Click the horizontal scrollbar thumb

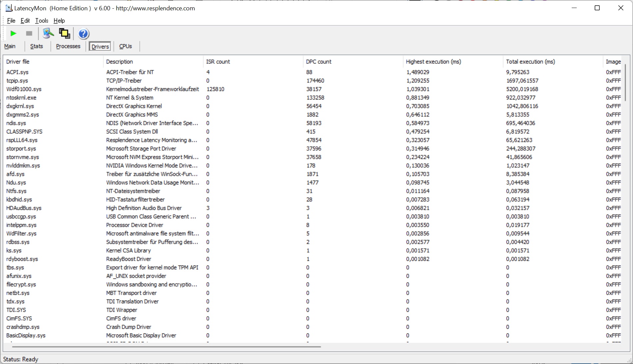(x=166, y=347)
